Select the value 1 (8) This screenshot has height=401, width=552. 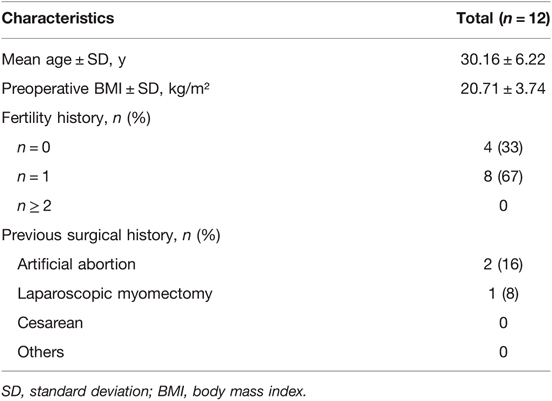click(x=503, y=294)
